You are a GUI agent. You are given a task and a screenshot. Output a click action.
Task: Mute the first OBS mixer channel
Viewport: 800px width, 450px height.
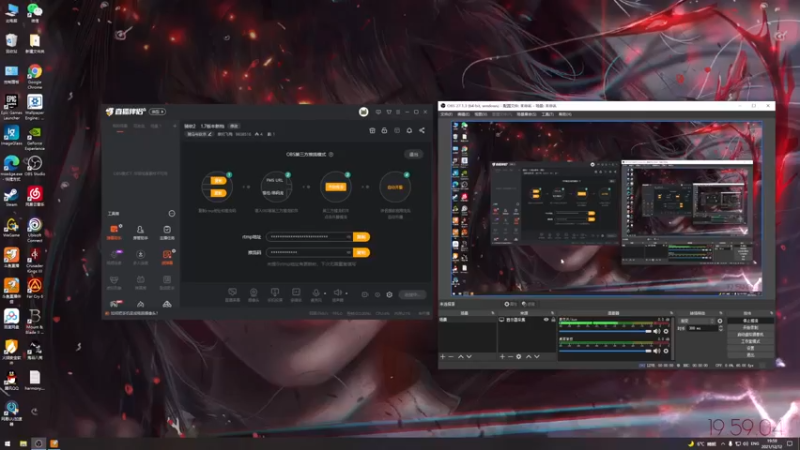point(657,332)
